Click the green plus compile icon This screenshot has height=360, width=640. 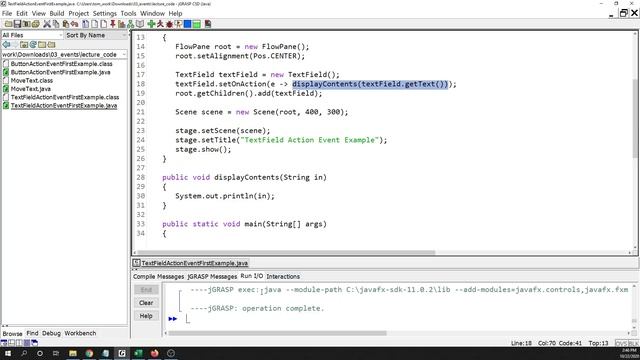151,24
